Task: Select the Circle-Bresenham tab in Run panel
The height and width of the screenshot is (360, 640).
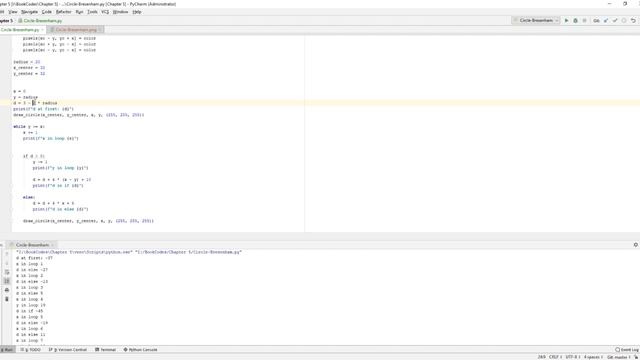Action: coord(32,245)
